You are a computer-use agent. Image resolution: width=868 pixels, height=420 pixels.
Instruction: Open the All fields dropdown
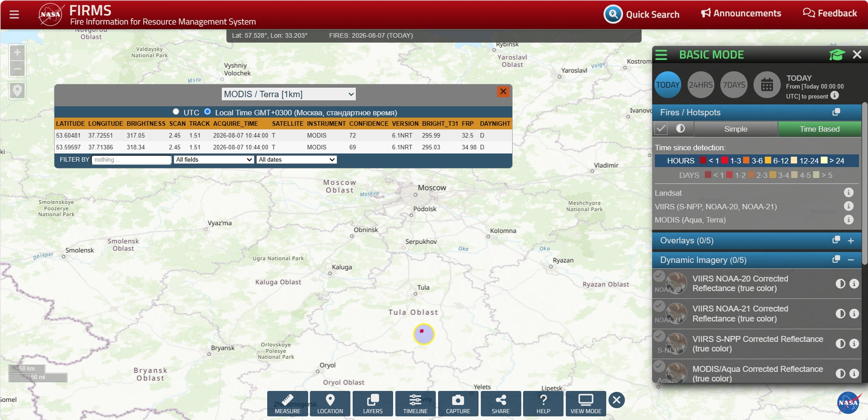(x=214, y=160)
